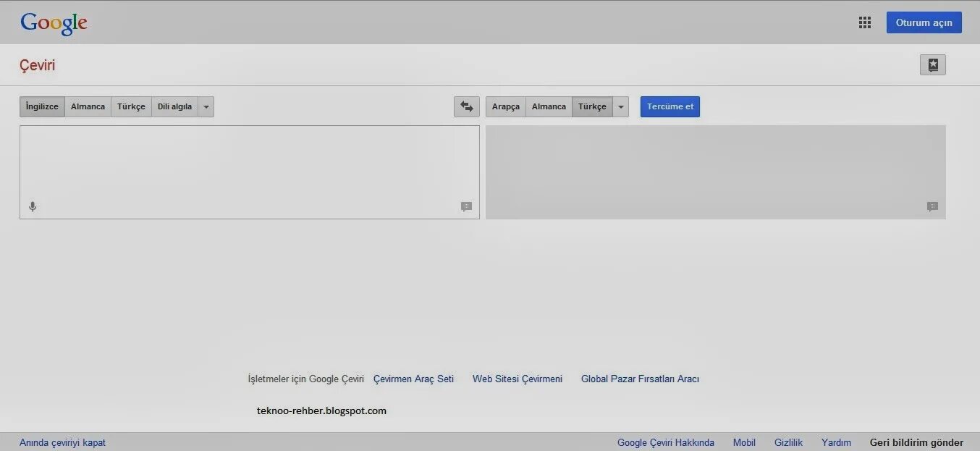Image resolution: width=980 pixels, height=451 pixels.
Task: Select Almanca as source language
Action: pos(88,106)
